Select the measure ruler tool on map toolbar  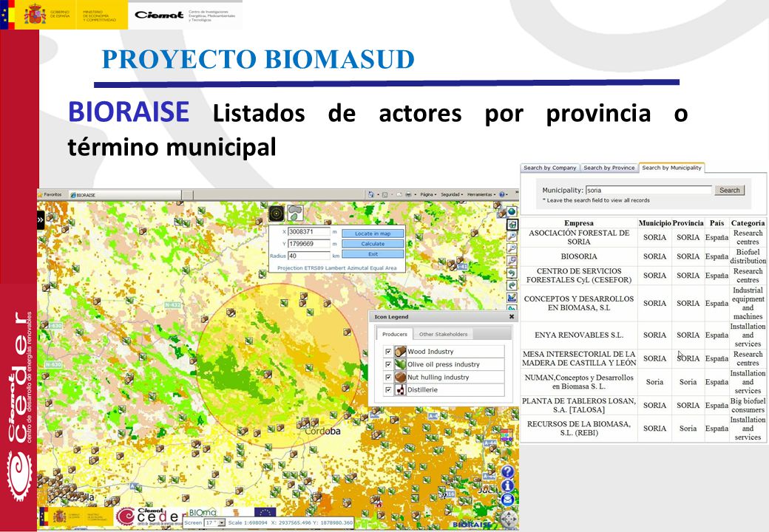[512, 297]
